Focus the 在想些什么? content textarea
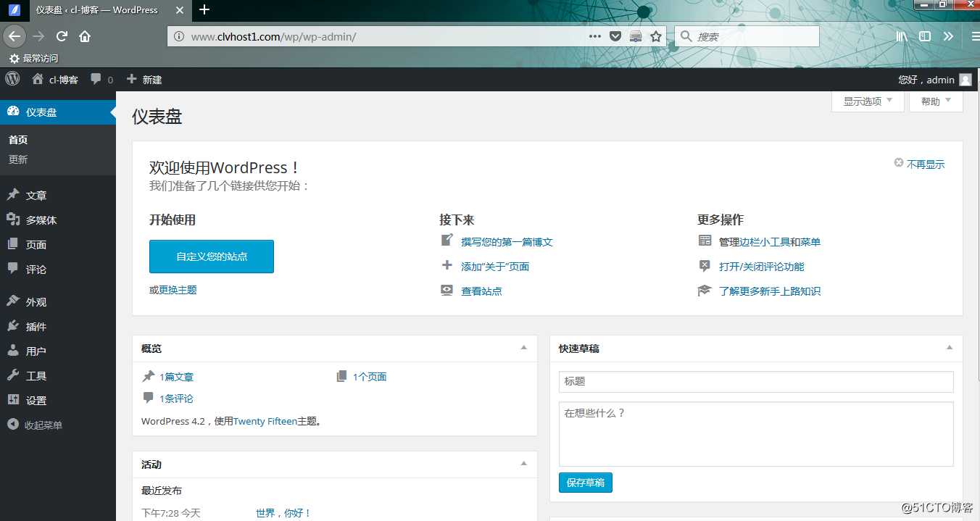This screenshot has height=521, width=980. [756, 434]
